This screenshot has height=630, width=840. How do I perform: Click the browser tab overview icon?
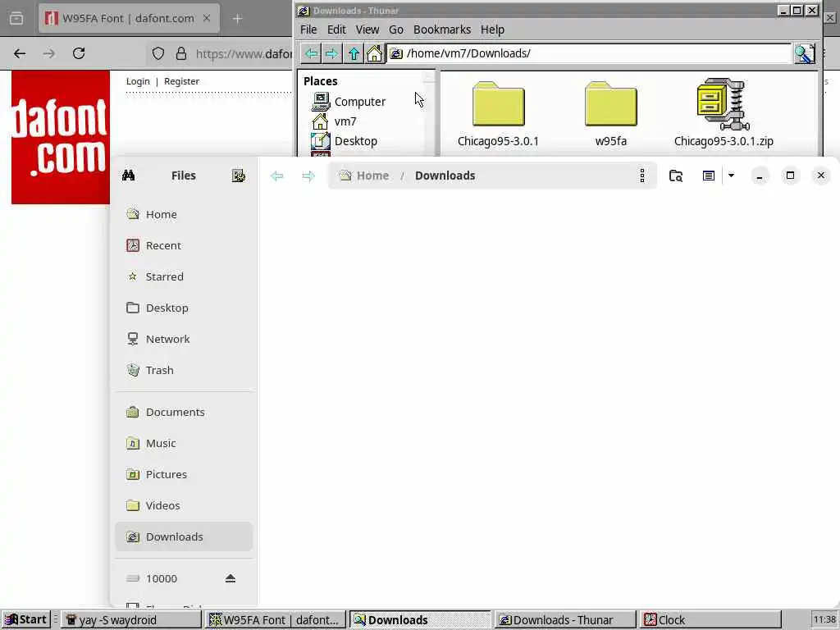[x=16, y=19]
